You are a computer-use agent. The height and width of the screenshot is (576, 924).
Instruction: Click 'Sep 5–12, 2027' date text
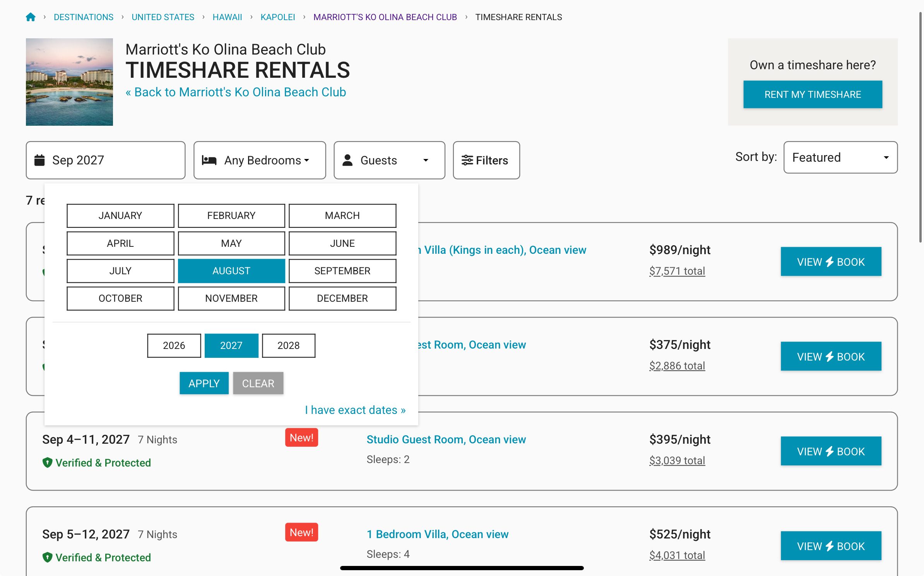tap(86, 534)
